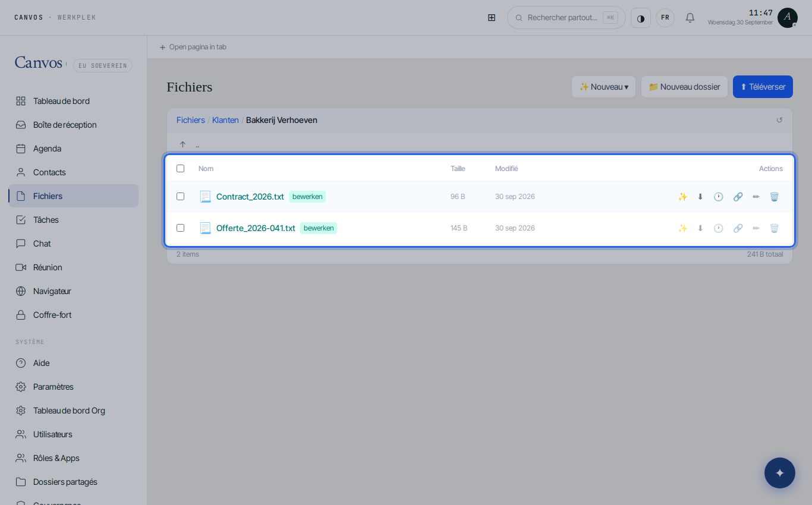This screenshot has width=812, height=505.
Task: Check the Contract_2026.txt checkbox
Action: point(180,197)
